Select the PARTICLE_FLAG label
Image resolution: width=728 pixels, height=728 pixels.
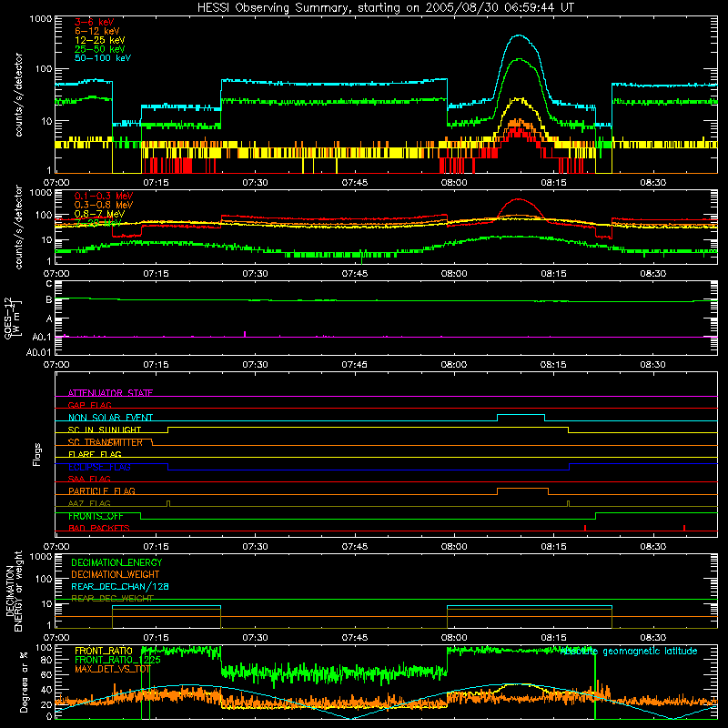click(x=102, y=491)
